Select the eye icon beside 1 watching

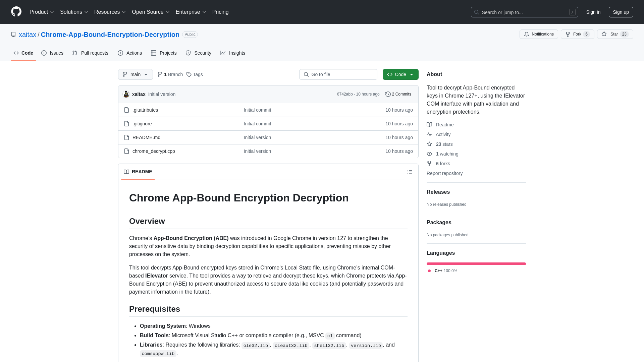(429, 154)
